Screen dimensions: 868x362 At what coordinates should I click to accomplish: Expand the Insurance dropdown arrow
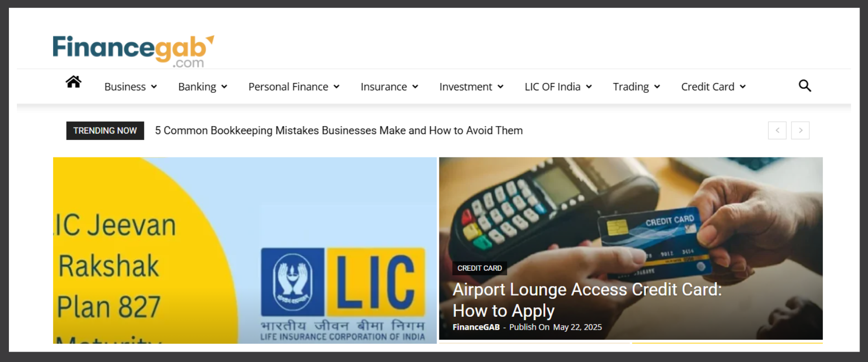(415, 87)
